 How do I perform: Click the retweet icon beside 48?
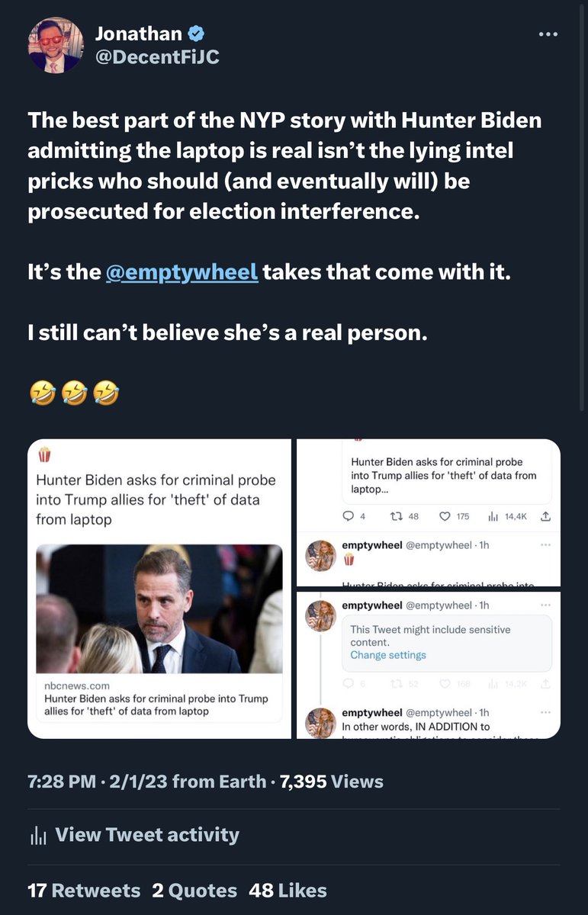(396, 516)
